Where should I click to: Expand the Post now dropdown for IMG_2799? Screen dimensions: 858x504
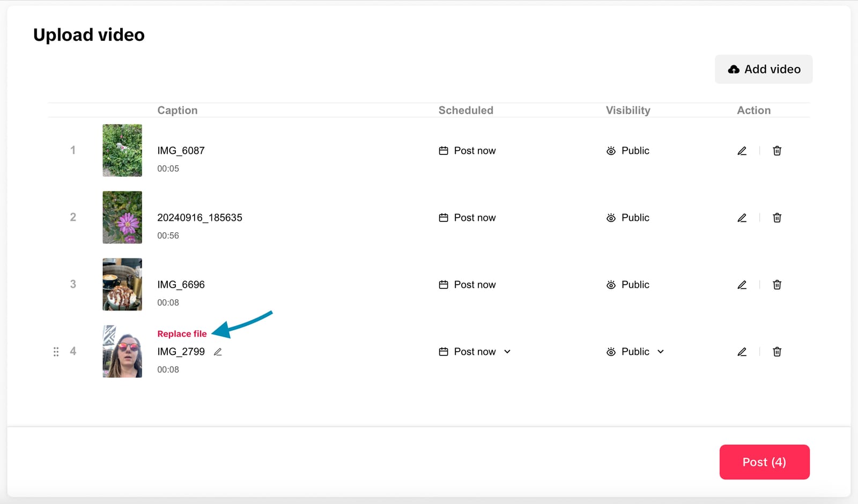click(507, 352)
